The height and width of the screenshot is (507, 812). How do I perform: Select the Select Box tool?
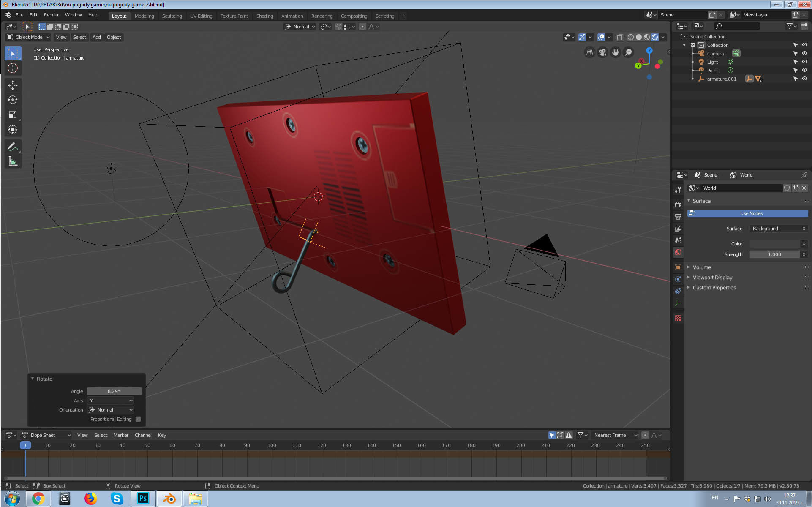pos(13,54)
